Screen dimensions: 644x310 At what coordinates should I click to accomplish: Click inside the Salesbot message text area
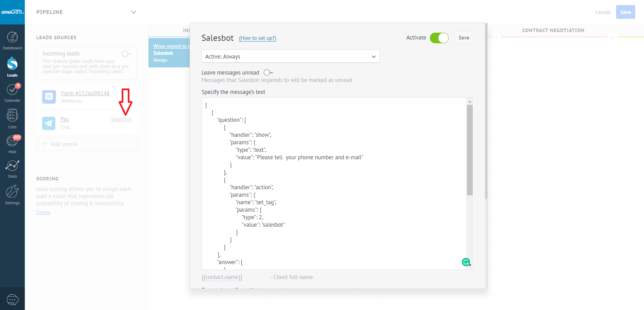point(334,184)
